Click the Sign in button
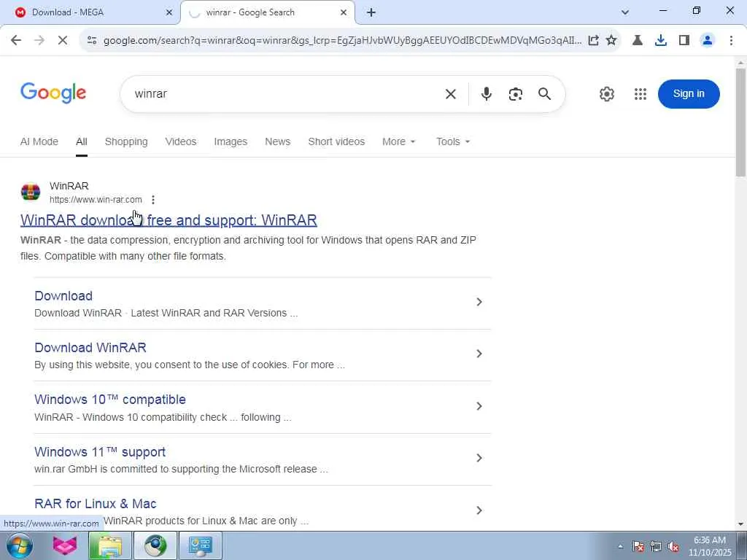This screenshot has width=747, height=560. point(689,94)
